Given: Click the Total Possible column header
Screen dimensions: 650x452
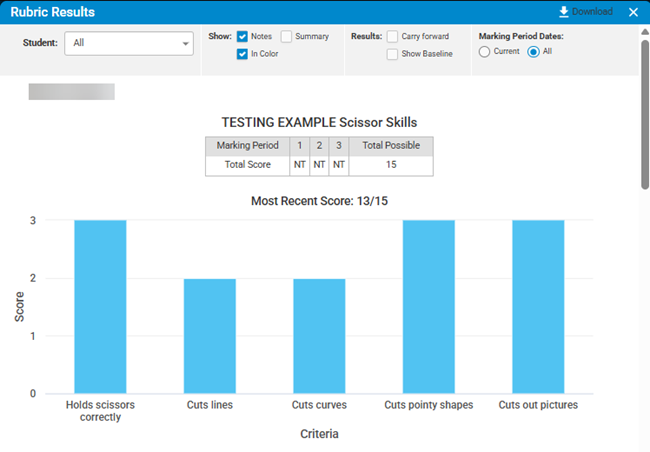Looking at the screenshot, I should tap(392, 146).
